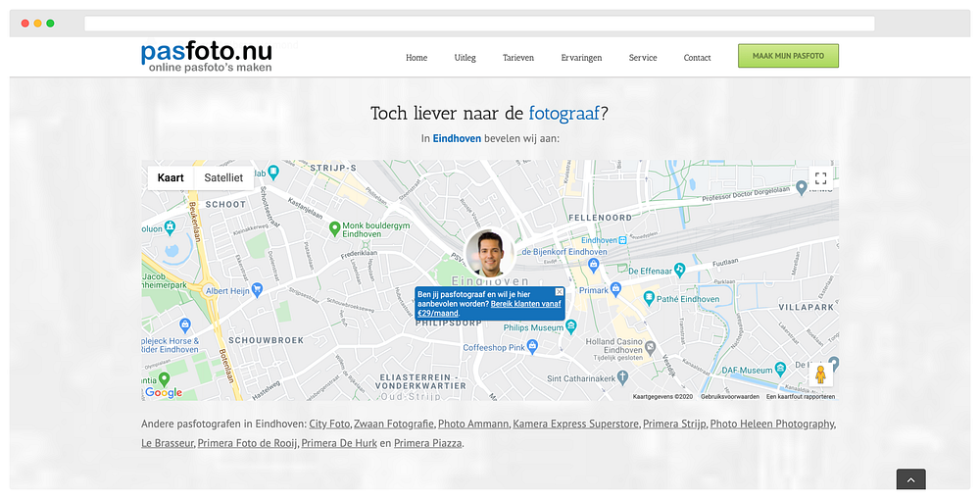The image size is (980, 499).
Task: Click the scroll-to-top arrow button
Action: [x=910, y=479]
